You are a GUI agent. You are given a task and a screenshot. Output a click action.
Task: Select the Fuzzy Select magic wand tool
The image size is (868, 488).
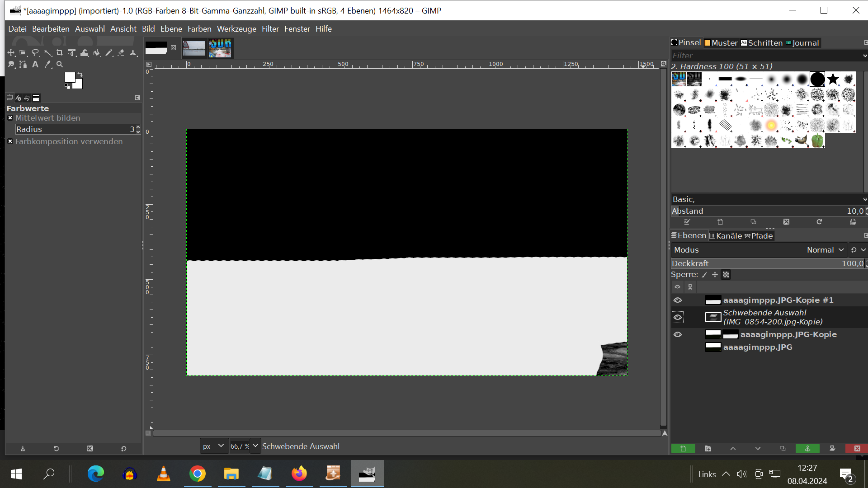click(x=47, y=53)
